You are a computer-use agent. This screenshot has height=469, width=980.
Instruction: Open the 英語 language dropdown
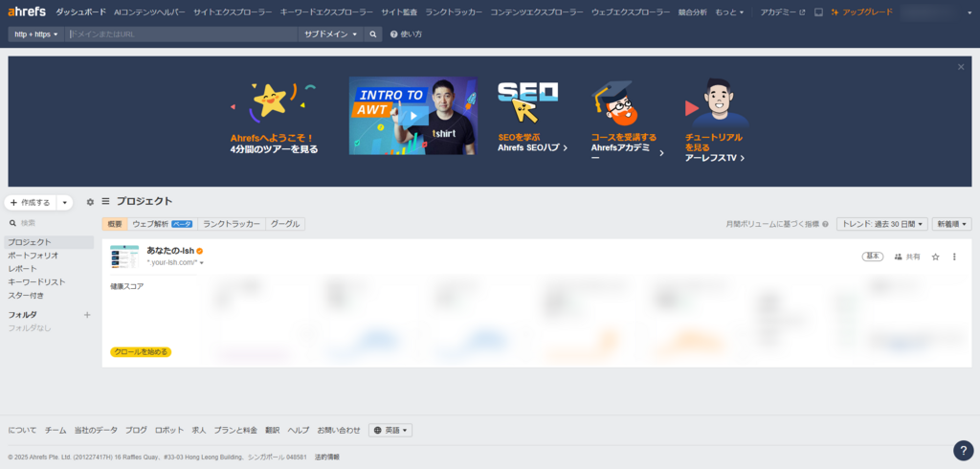[390, 430]
